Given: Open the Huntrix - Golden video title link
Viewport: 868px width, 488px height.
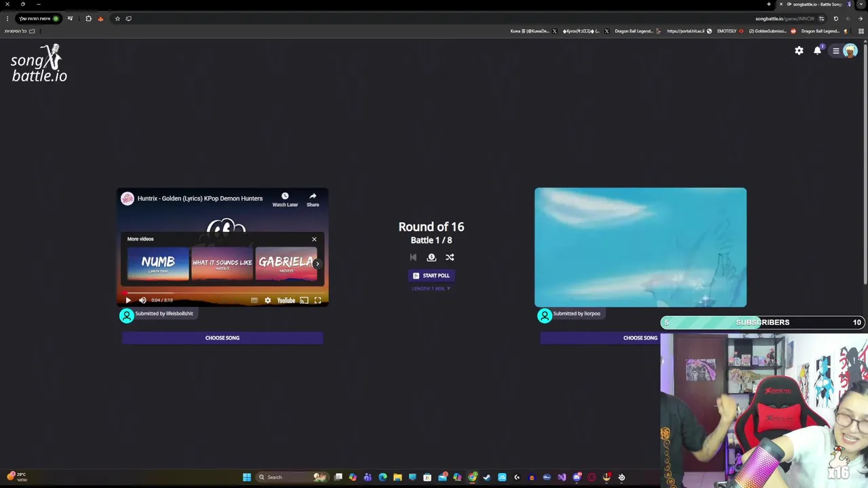Looking at the screenshot, I should [x=200, y=199].
